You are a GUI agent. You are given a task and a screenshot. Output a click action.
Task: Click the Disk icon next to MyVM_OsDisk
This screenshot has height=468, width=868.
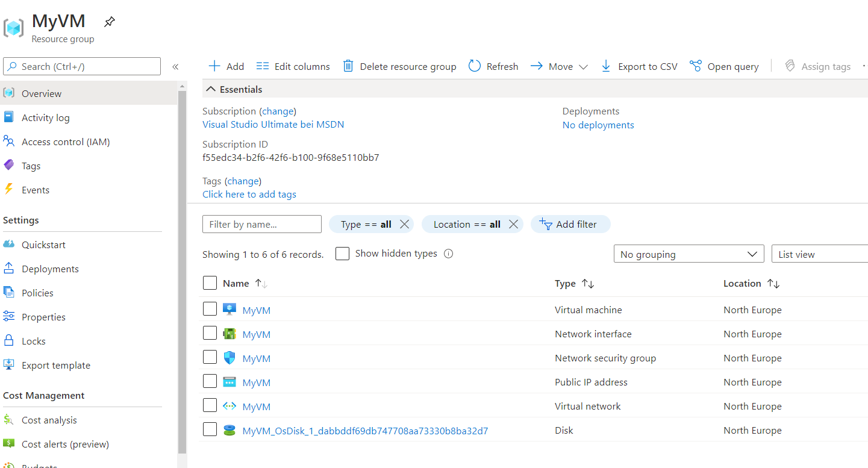click(x=229, y=429)
